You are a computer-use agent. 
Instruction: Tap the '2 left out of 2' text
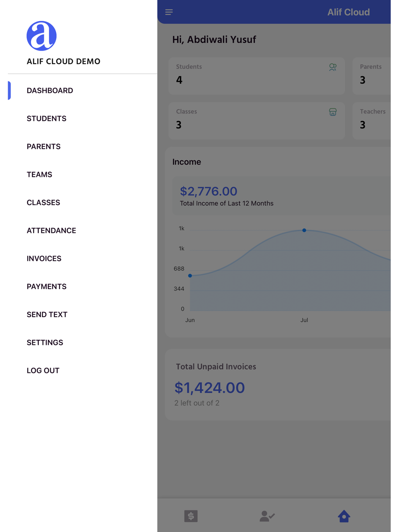pyautogui.click(x=197, y=403)
